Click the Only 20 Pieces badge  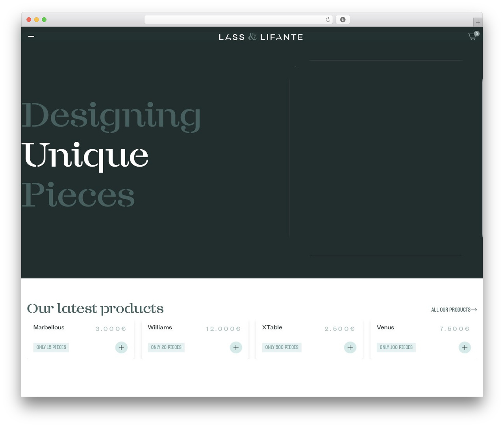point(166,347)
